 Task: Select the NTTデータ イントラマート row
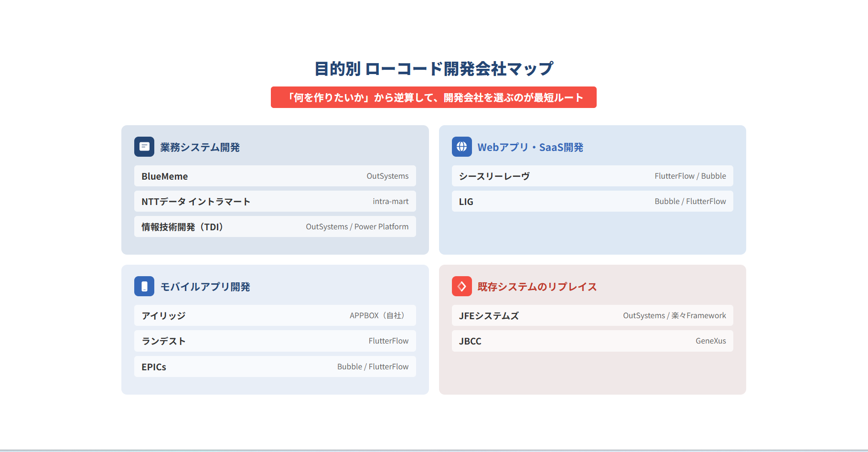click(275, 201)
